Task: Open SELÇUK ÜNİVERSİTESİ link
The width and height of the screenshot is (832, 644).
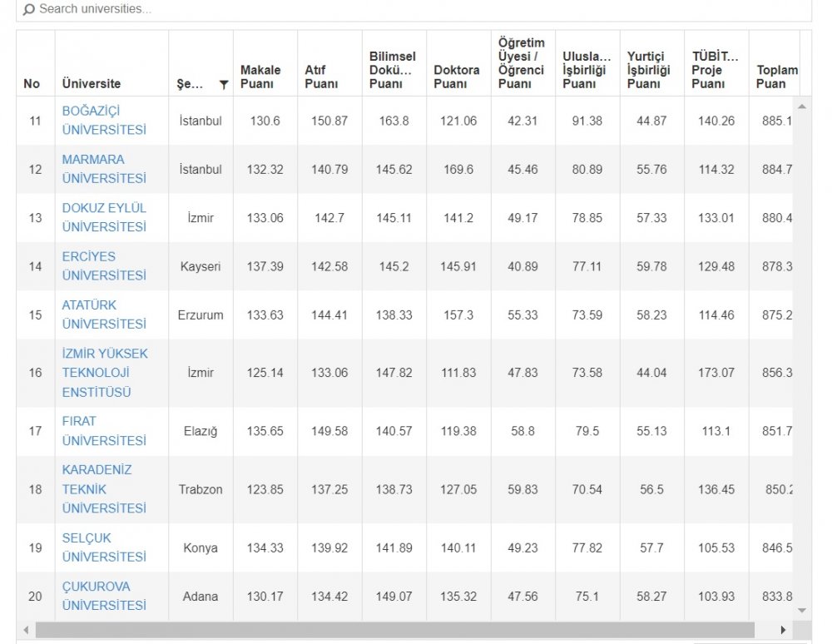Action: pyautogui.click(x=104, y=547)
